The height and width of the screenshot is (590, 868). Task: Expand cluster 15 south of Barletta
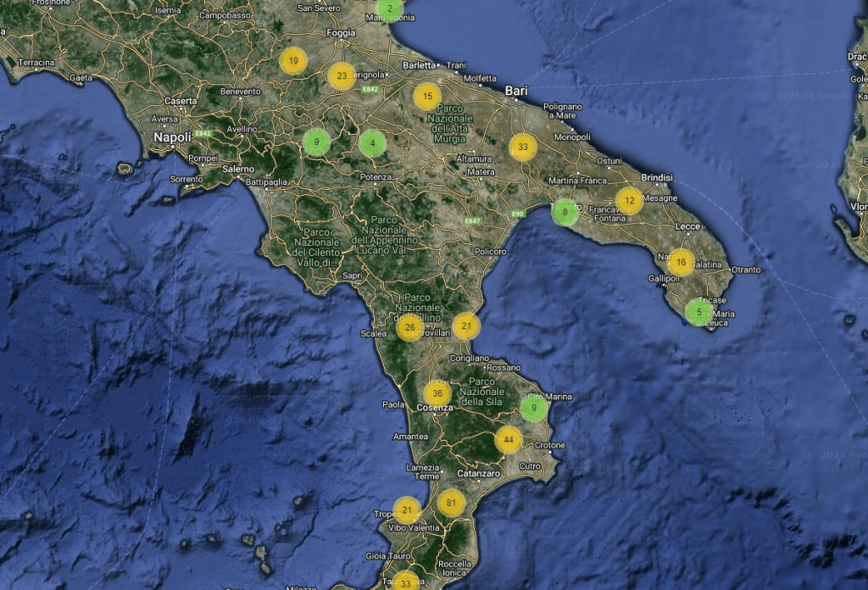coord(427,96)
